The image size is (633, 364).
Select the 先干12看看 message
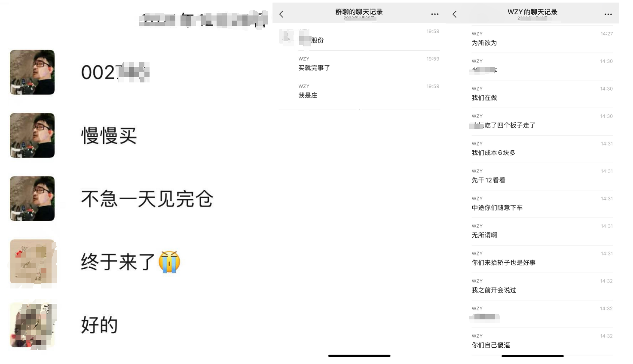tap(542, 176)
